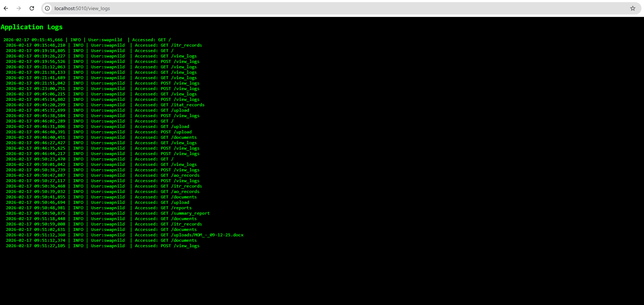The height and width of the screenshot is (305, 644).
Task: Select the log timestamp 09:23:00,751
Action: coord(35,89)
